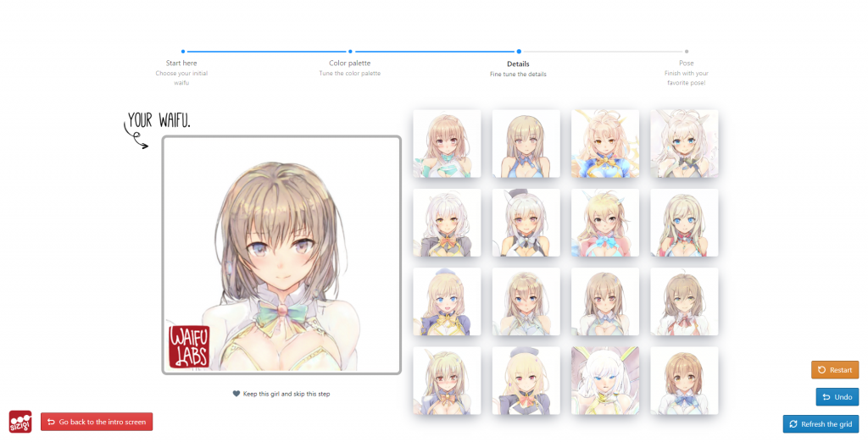Click the Restart button's circular arrow icon
This screenshot has height=442, width=868.
pyautogui.click(x=821, y=370)
